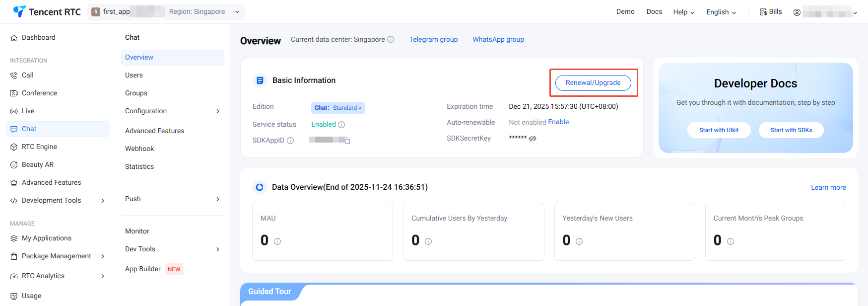Click the info icon beside data center Singapore
Image resolution: width=868 pixels, height=306 pixels.
(x=391, y=39)
